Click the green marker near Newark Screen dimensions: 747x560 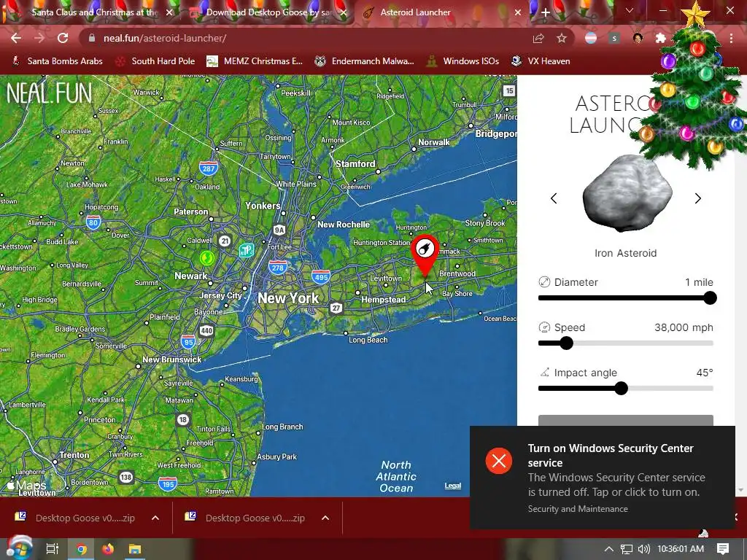pos(206,258)
